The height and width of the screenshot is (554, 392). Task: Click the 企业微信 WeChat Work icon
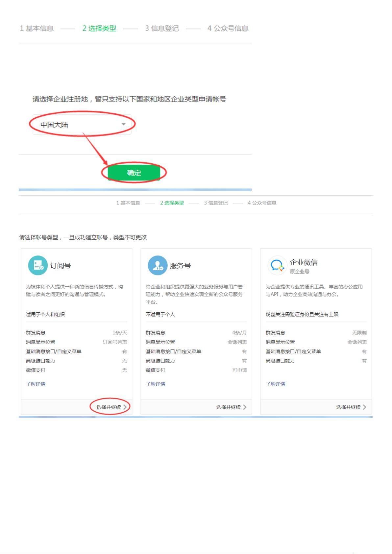[x=277, y=265]
